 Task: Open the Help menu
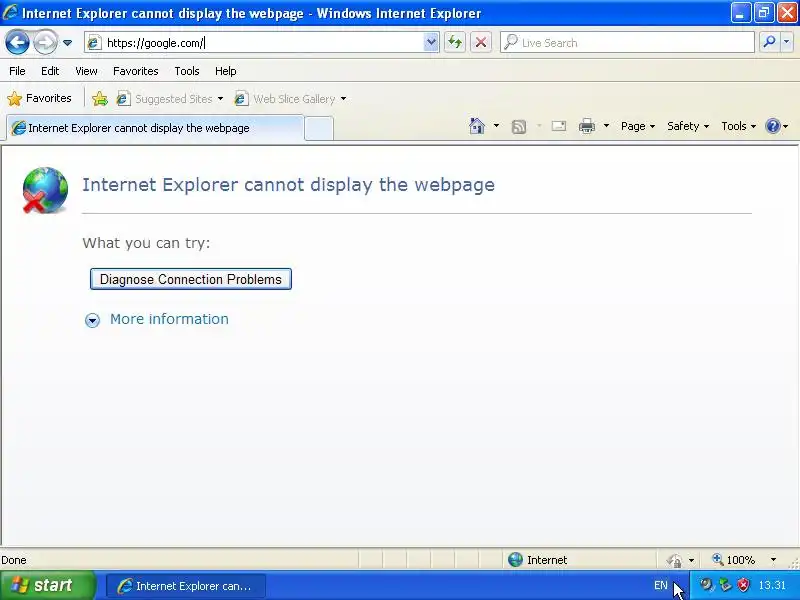coord(226,71)
